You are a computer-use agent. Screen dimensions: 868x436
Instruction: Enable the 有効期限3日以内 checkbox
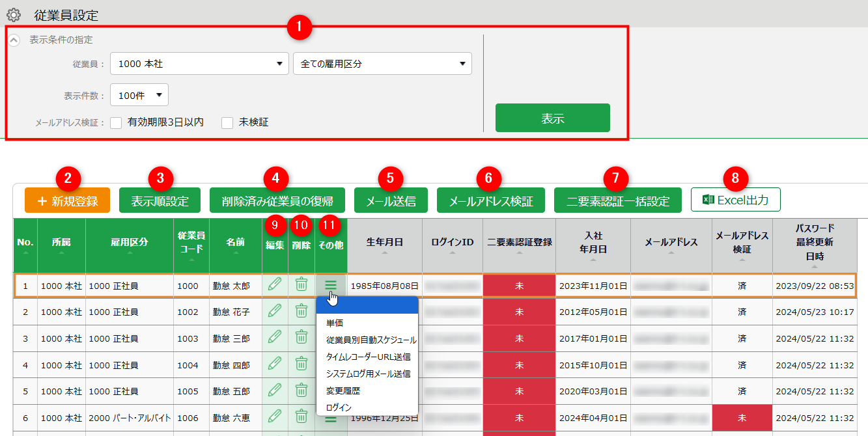(x=117, y=122)
